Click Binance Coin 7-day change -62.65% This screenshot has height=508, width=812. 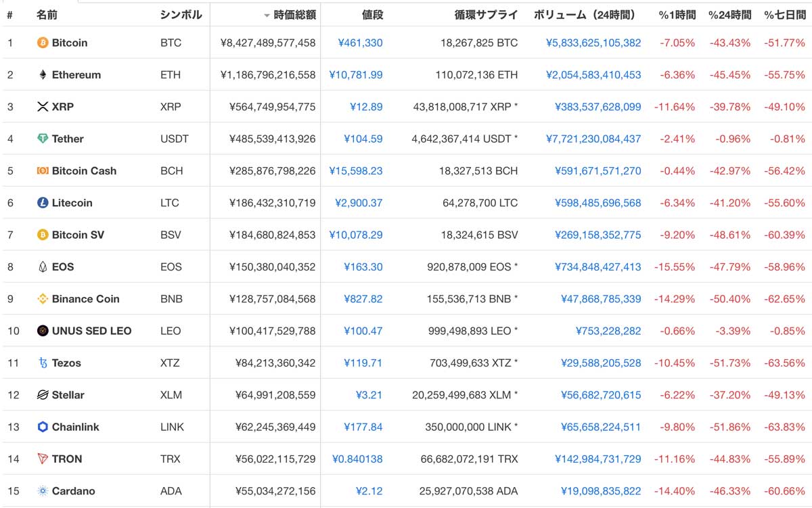(785, 299)
